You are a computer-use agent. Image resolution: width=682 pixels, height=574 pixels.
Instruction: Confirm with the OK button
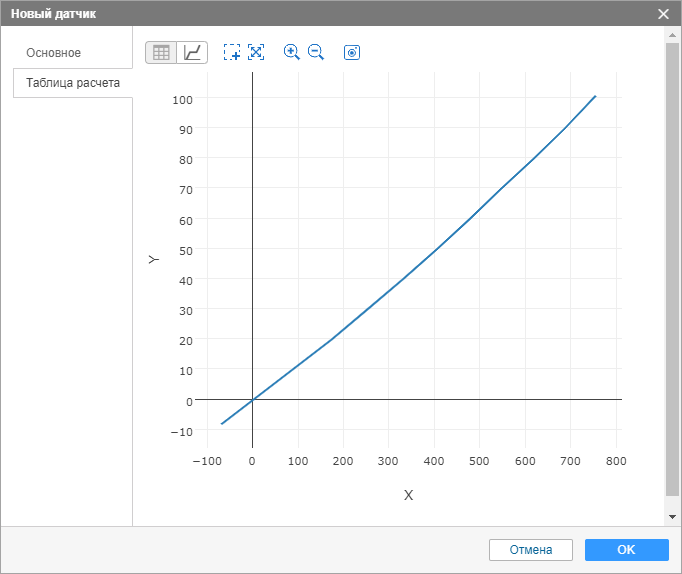click(x=626, y=550)
